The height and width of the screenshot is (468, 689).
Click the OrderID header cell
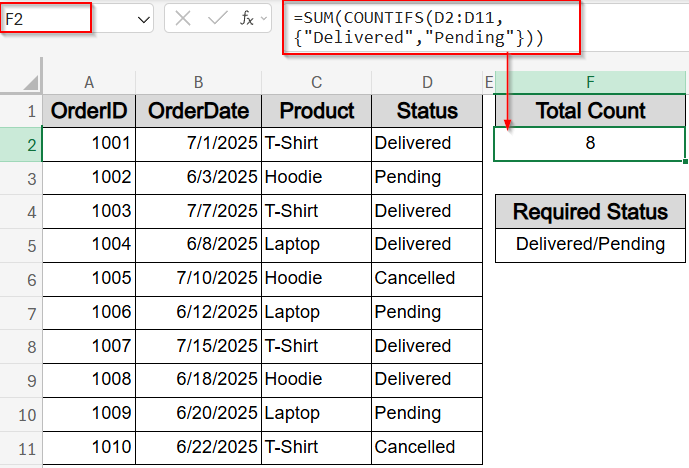[x=89, y=111]
